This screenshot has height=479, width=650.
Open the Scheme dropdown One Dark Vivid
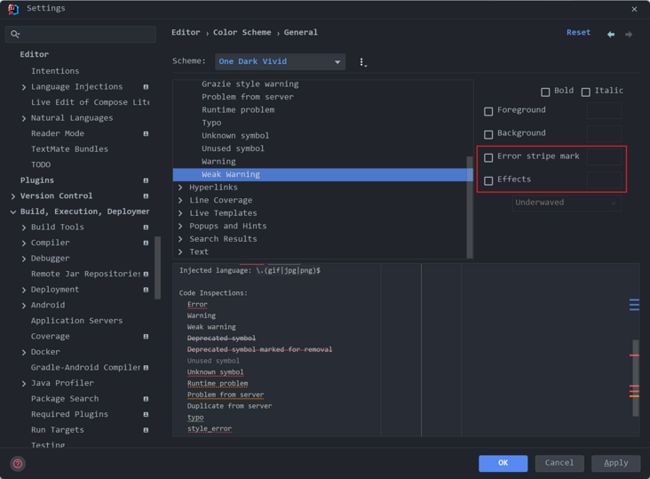280,62
